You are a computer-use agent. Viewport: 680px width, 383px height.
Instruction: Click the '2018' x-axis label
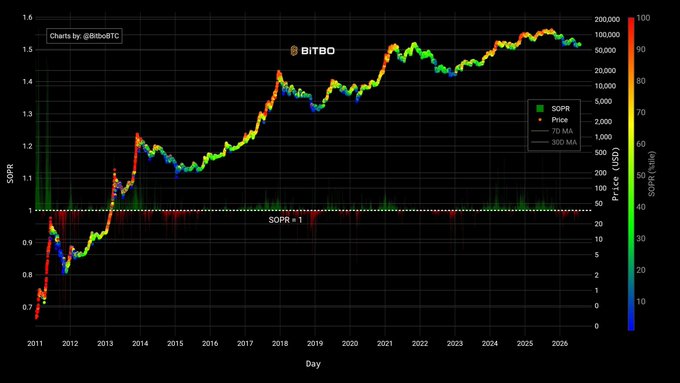(280, 344)
